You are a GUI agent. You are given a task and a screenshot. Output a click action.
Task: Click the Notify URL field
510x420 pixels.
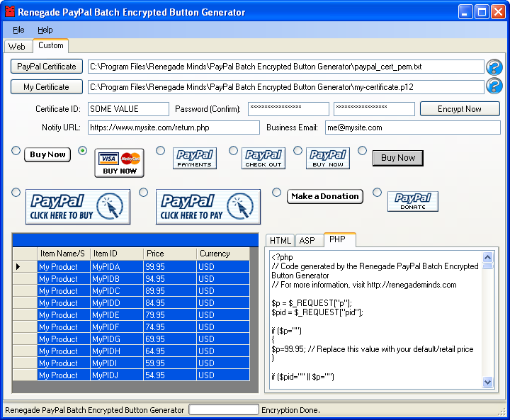pos(174,127)
